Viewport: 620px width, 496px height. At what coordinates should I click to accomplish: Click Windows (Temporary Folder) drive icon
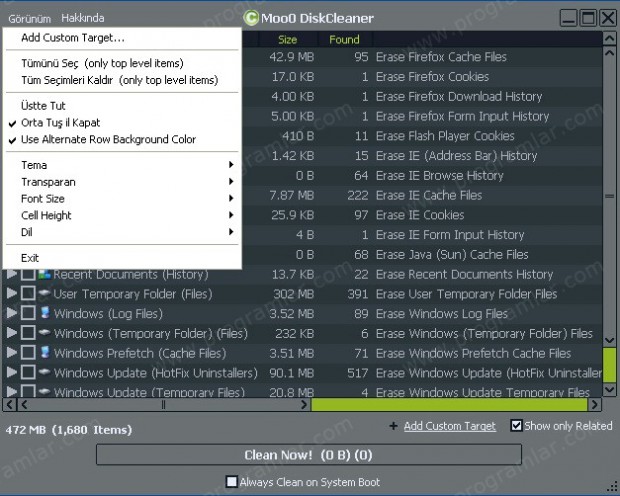tap(45, 333)
